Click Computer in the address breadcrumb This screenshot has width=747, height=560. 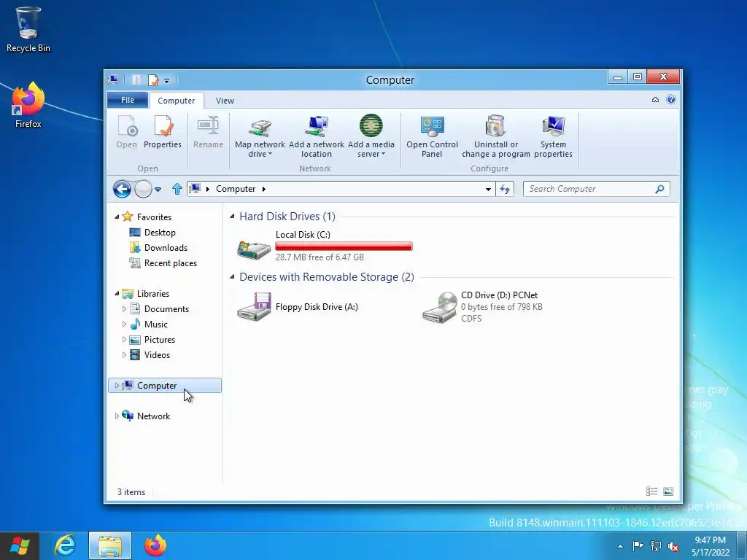[x=236, y=189]
